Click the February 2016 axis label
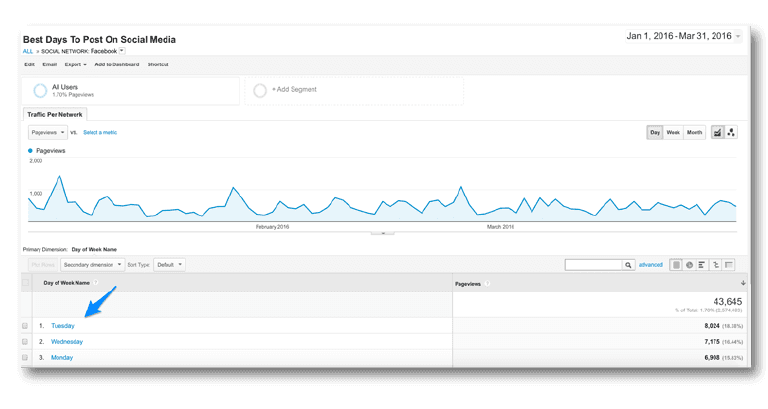Viewport: 768px width, 409px height. coord(272,227)
